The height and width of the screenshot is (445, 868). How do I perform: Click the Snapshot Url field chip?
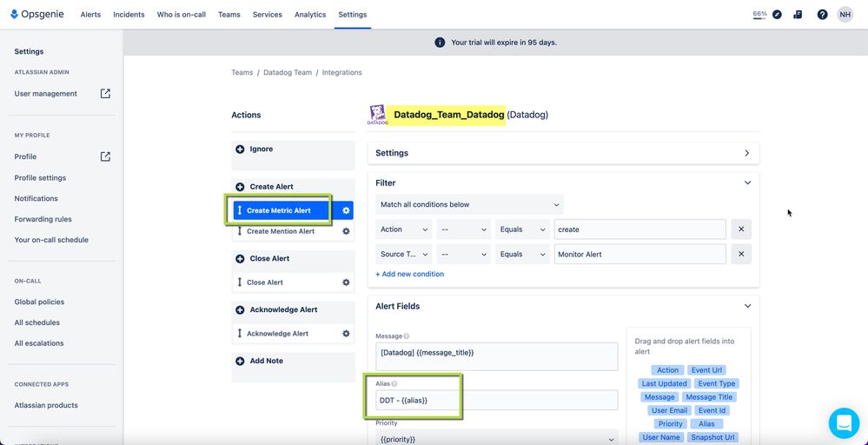click(712, 437)
